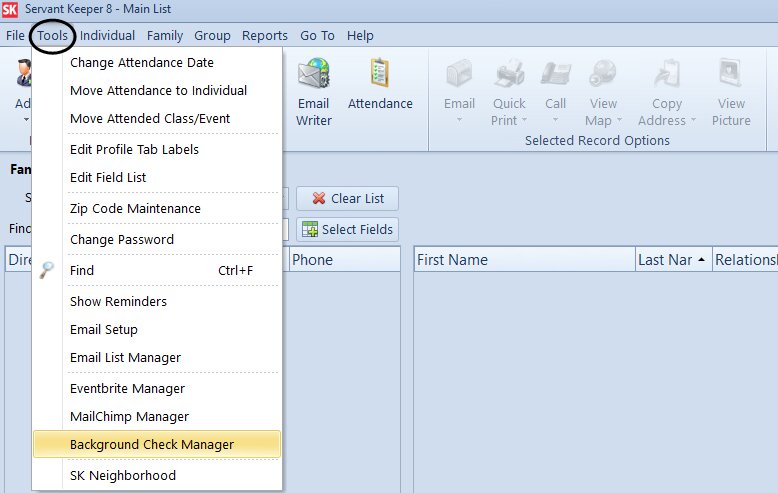Select Background Check Manager menu entry
Viewport: 778px width, 493px height.
pyautogui.click(x=152, y=444)
